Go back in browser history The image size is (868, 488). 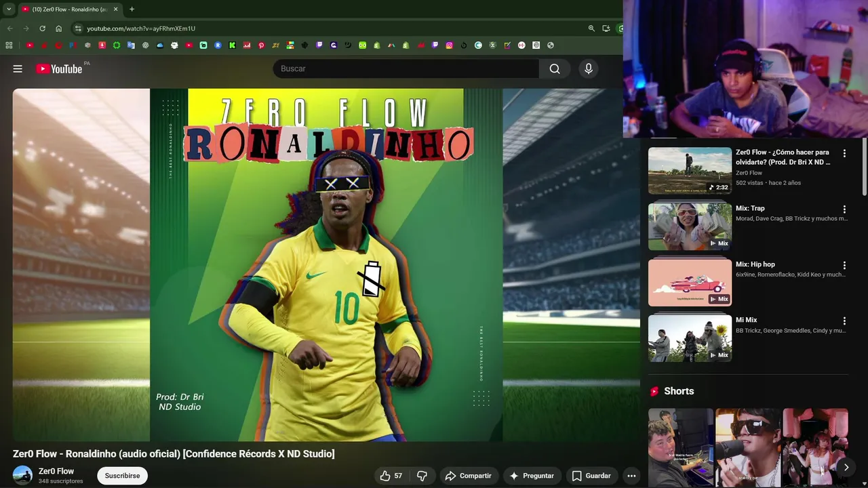pyautogui.click(x=9, y=28)
